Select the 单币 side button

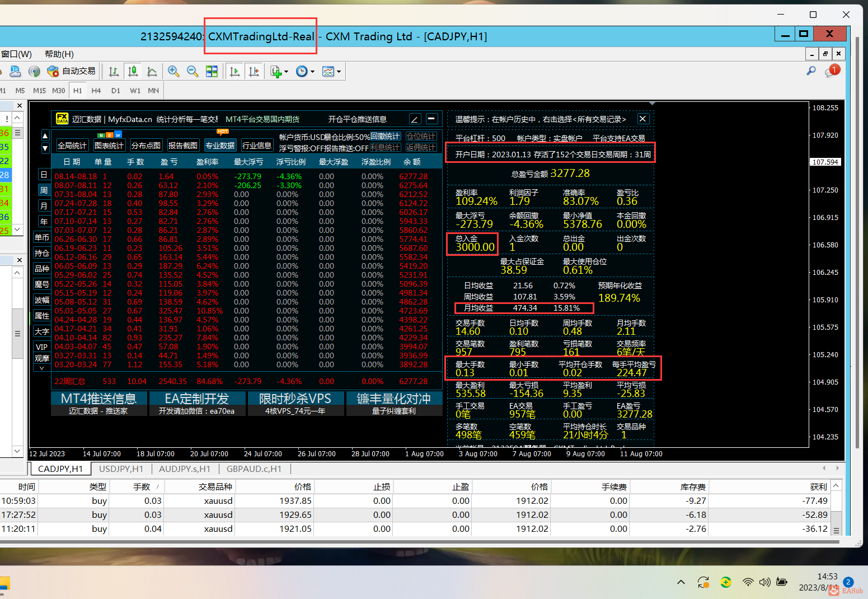tap(42, 237)
